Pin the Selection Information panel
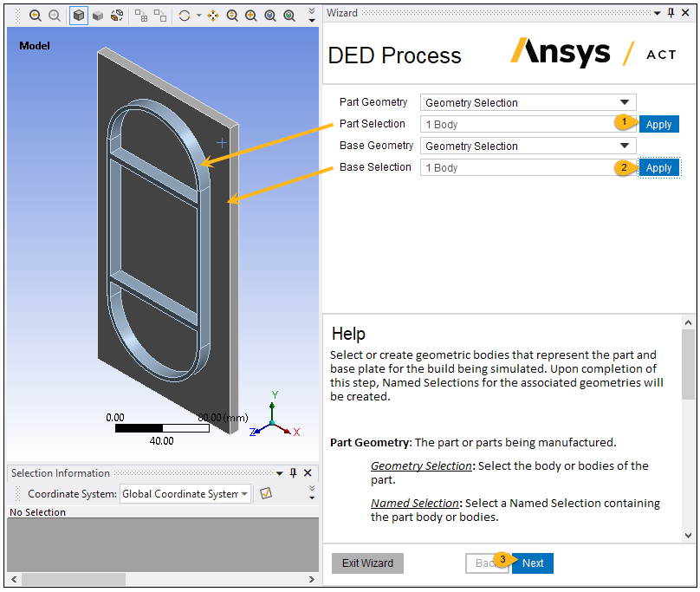Viewport: 700px width, 592px height. tap(294, 473)
